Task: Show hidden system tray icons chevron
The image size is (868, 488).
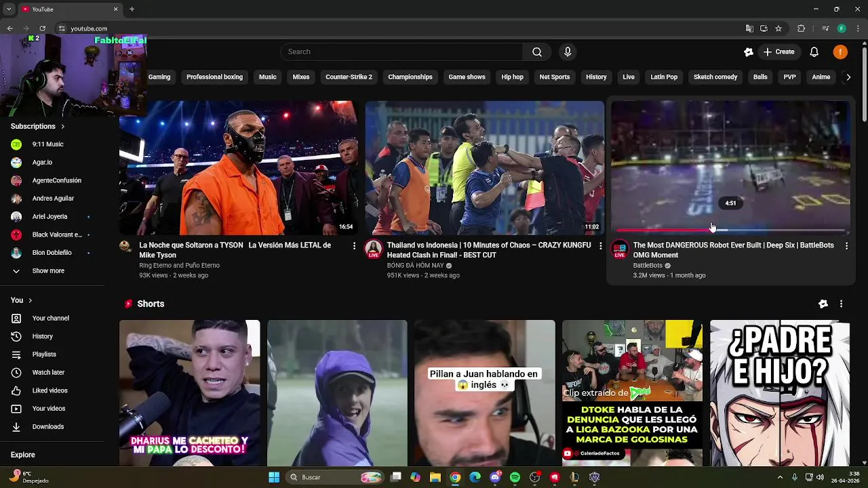Action: point(780,477)
